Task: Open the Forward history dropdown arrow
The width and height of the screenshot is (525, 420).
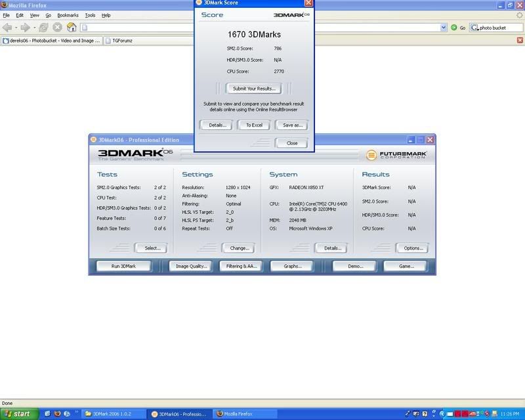Action: coord(34,28)
